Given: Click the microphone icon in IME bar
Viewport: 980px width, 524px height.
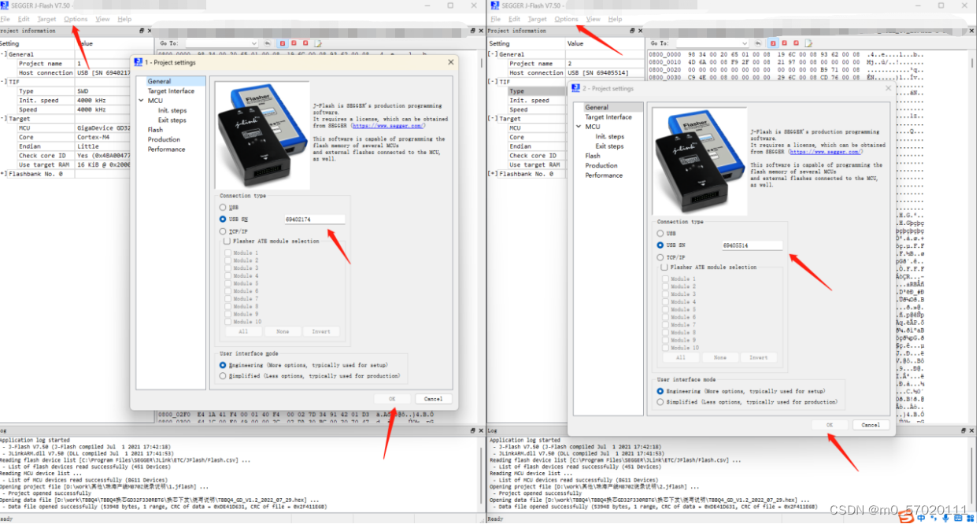Looking at the screenshot, I should point(945,518).
